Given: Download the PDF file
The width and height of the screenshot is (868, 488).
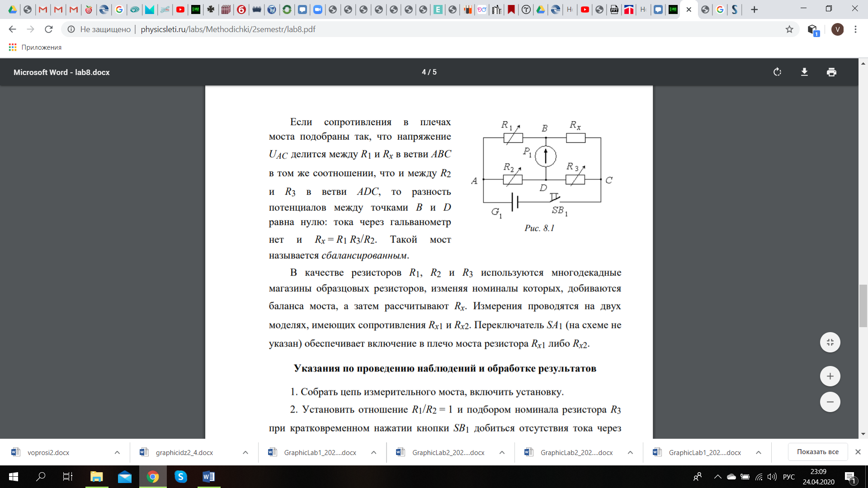Looking at the screenshot, I should click(804, 72).
